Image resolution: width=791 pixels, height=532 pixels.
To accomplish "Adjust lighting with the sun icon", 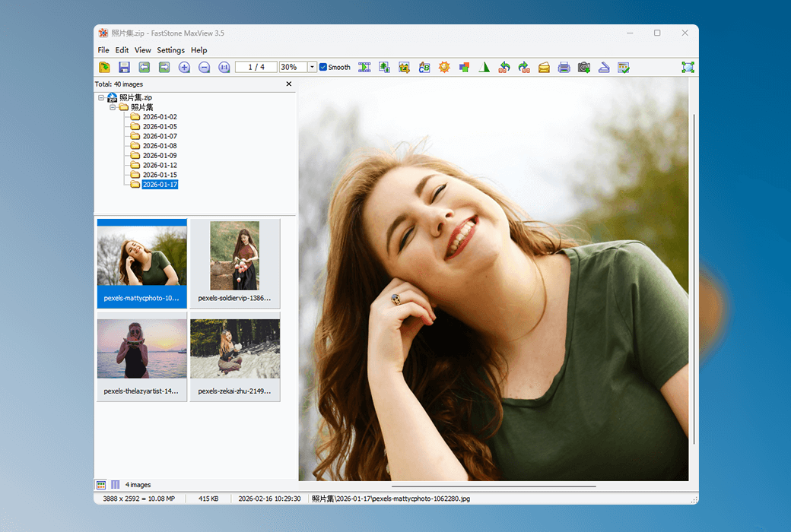I will 444,67.
